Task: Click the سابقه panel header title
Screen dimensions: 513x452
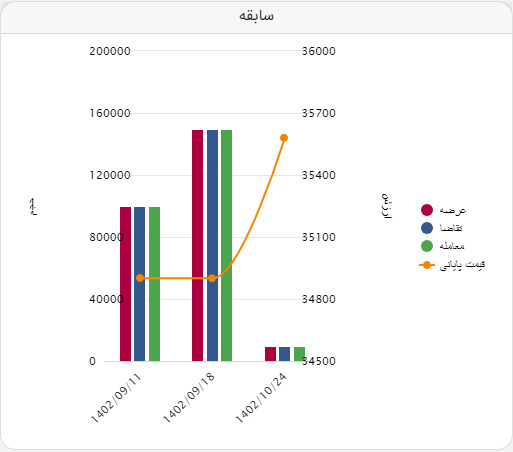Action: coord(256,16)
